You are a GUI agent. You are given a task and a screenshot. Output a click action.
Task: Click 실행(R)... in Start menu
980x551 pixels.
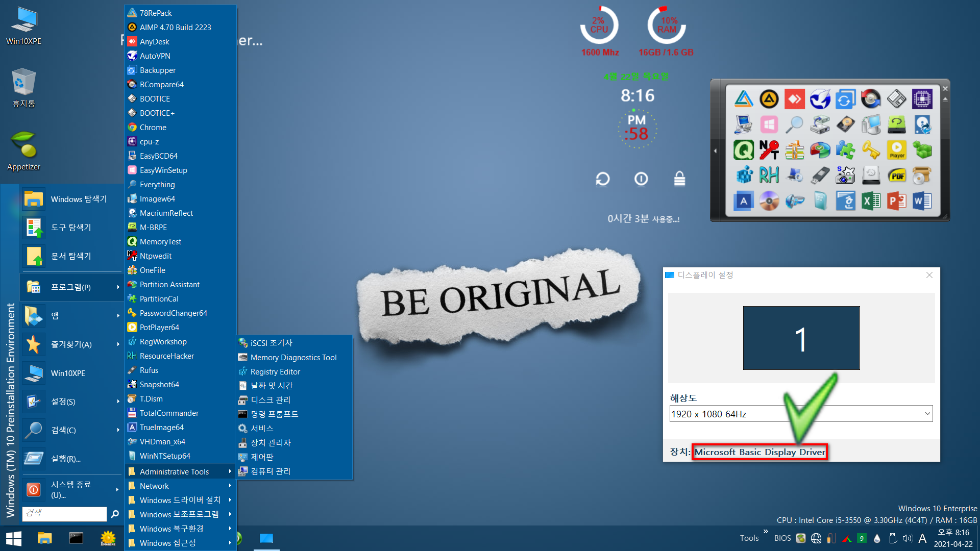point(72,459)
